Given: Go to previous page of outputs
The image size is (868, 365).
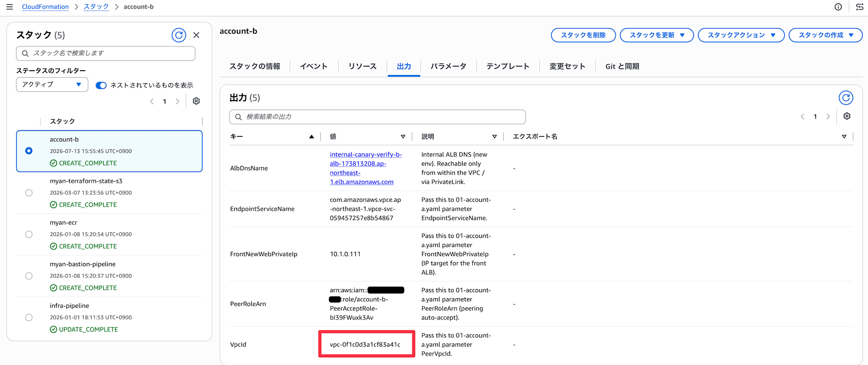Looking at the screenshot, I should [x=802, y=117].
